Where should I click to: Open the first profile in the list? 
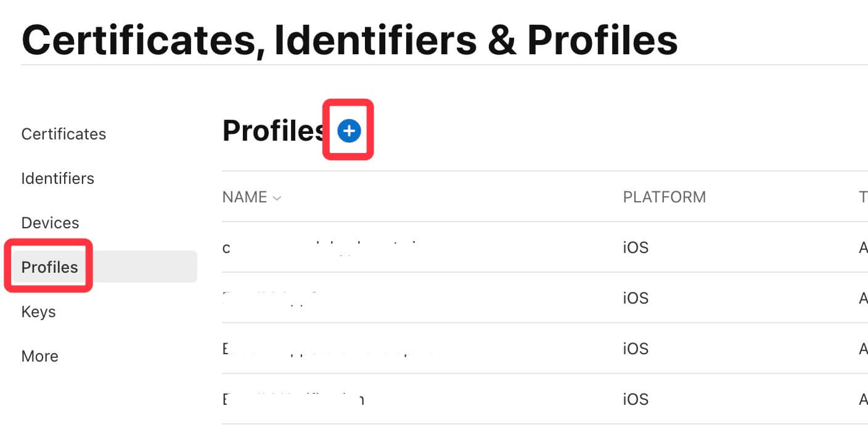click(x=321, y=247)
